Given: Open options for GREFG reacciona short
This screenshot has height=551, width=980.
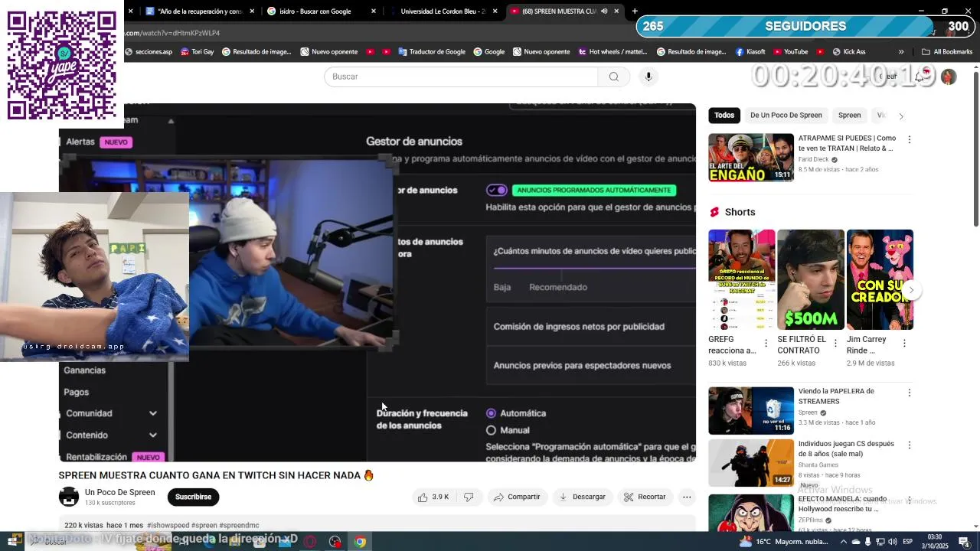Looking at the screenshot, I should [766, 344].
